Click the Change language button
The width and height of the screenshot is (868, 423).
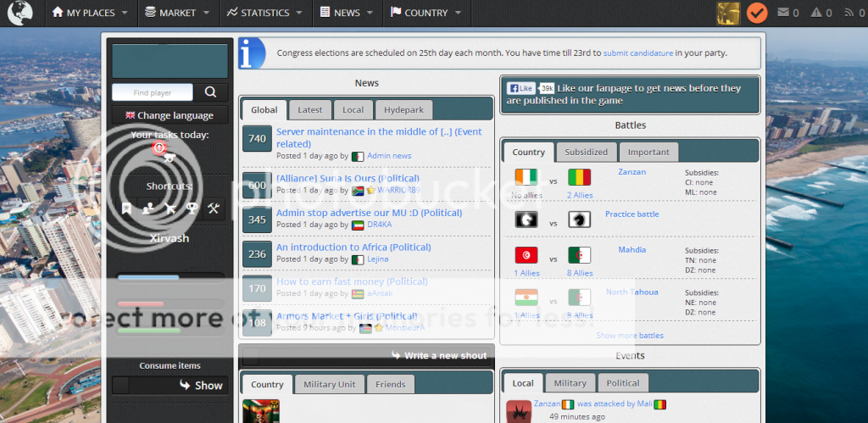click(170, 115)
